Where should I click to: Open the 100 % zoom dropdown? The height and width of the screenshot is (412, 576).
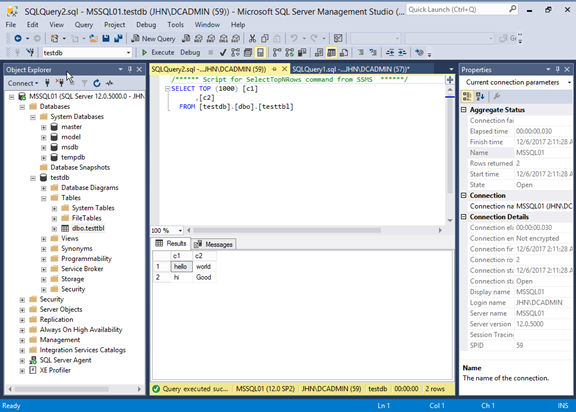point(180,231)
